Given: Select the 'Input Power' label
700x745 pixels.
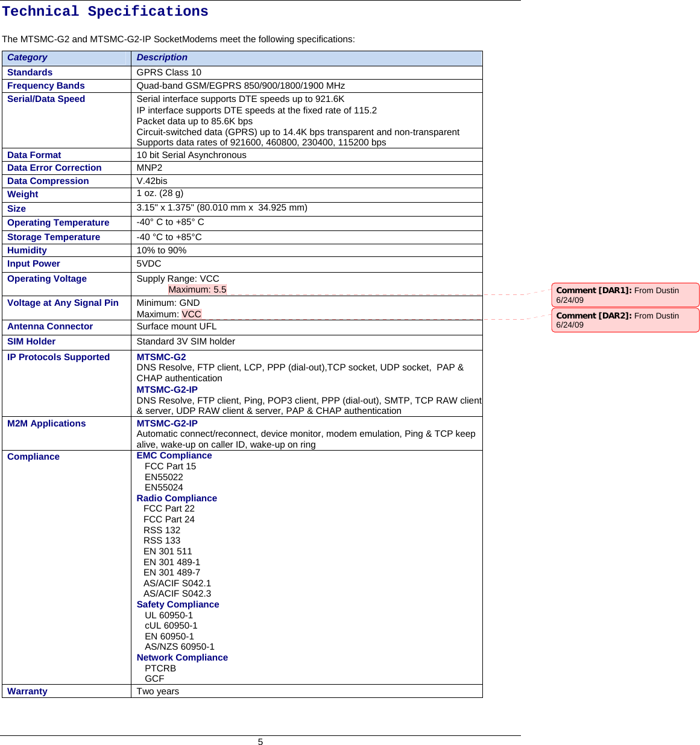Looking at the screenshot, I should pos(33,264).
